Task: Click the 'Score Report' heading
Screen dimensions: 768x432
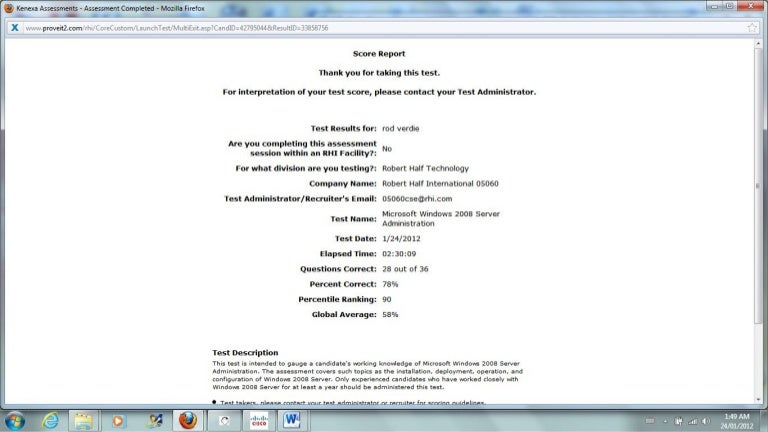Action: tap(379, 54)
